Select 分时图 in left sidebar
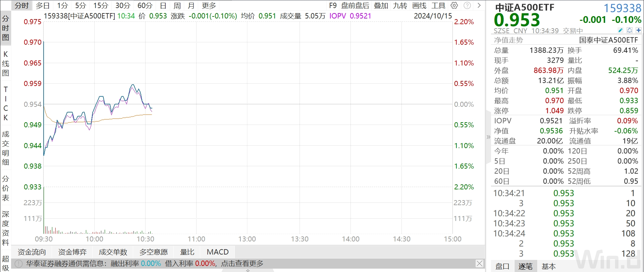 5,28
